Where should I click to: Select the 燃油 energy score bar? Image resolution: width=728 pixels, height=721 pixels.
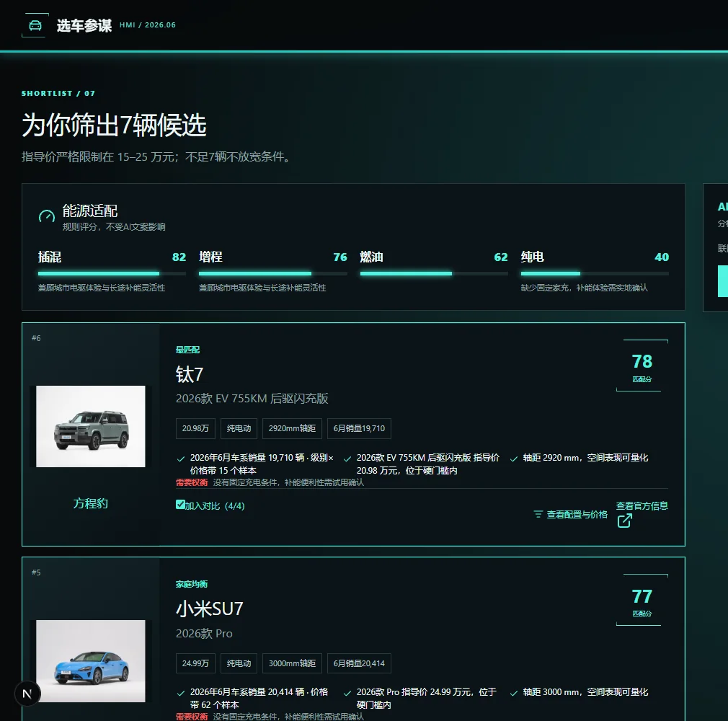(x=434, y=274)
